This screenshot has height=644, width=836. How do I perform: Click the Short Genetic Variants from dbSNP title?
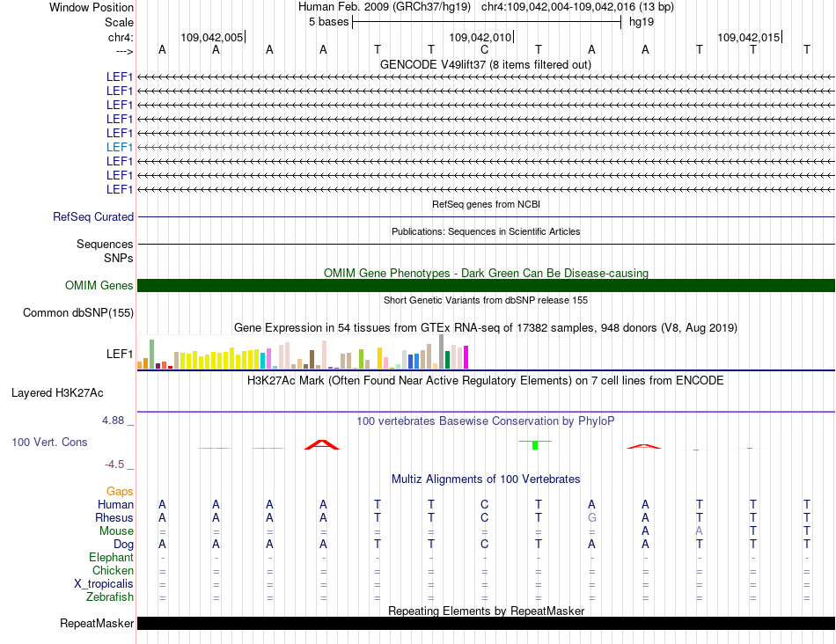click(x=486, y=300)
